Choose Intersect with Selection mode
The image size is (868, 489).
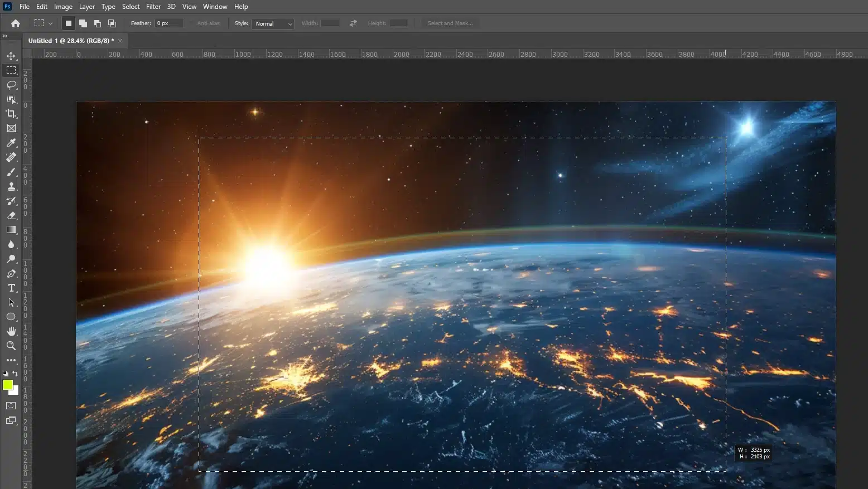click(112, 23)
